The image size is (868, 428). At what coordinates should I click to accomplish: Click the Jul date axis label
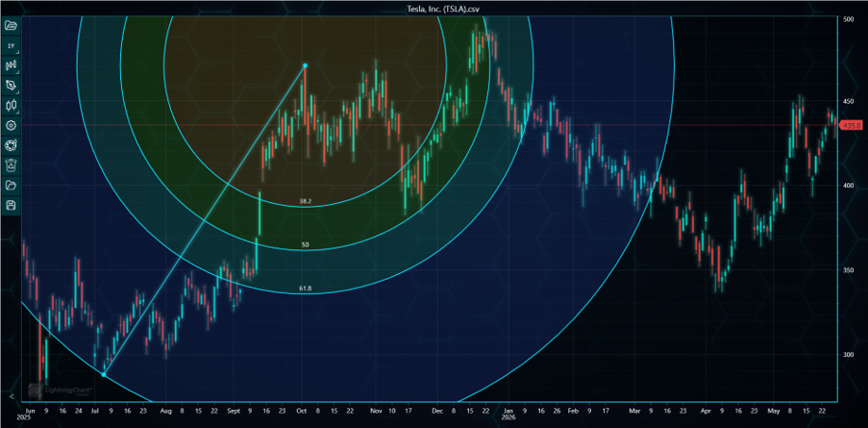[x=96, y=412]
